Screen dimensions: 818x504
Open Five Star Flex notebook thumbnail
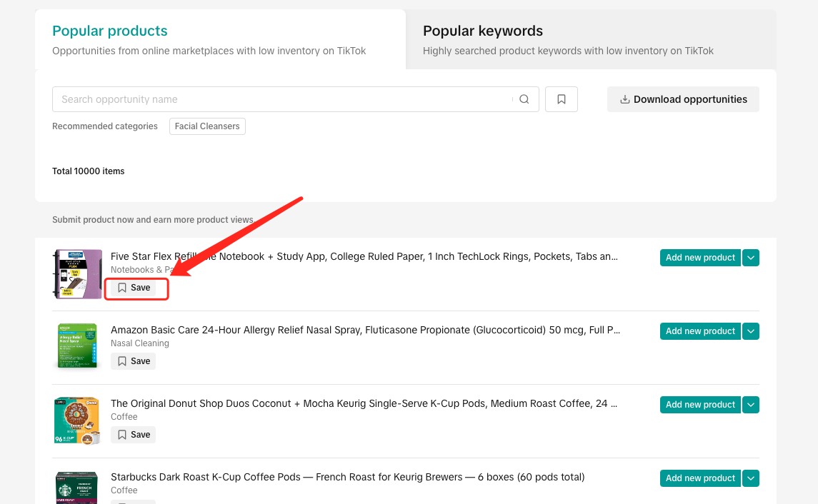pyautogui.click(x=77, y=274)
